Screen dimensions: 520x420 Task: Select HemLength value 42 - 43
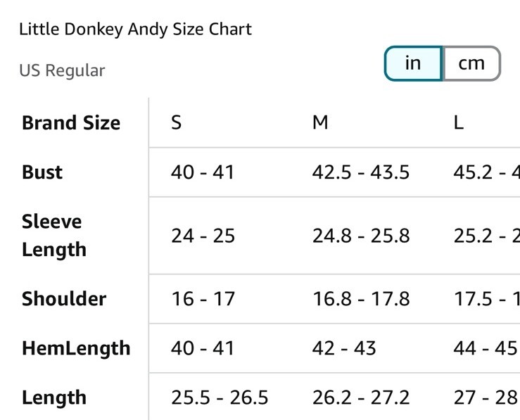344,348
